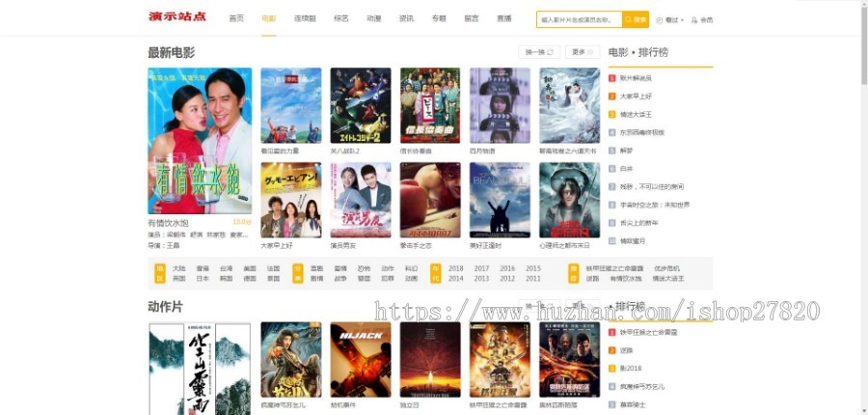Click rank 4 东邪西毒终极版 in ranking
Screen dimensions: 868x415
tap(641, 132)
